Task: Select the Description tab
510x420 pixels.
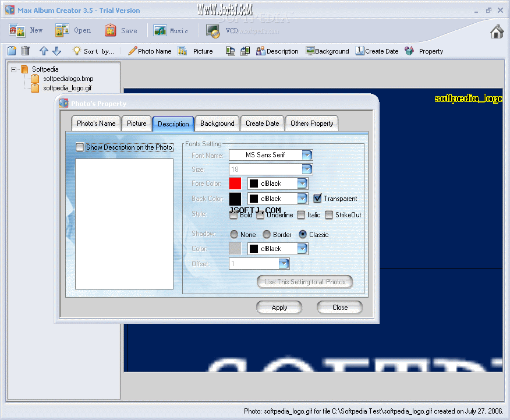Action: point(173,124)
